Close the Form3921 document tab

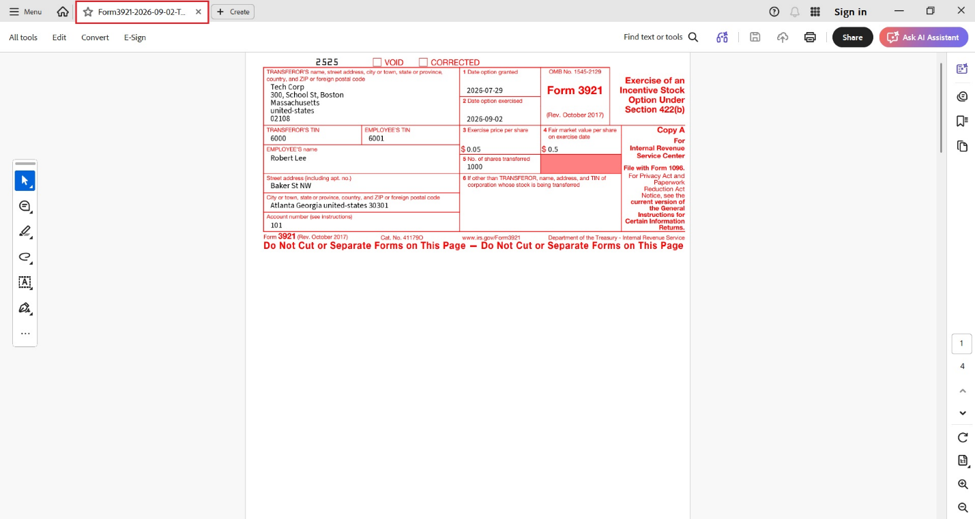tap(198, 12)
